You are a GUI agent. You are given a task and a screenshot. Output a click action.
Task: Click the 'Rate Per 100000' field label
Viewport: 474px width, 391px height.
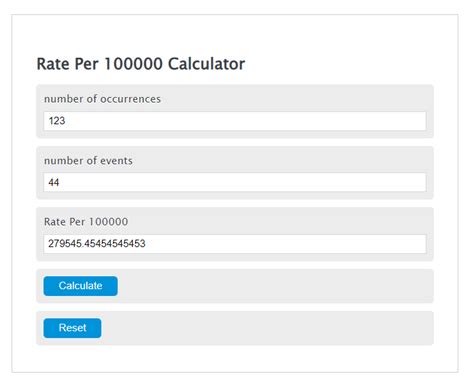[86, 222]
